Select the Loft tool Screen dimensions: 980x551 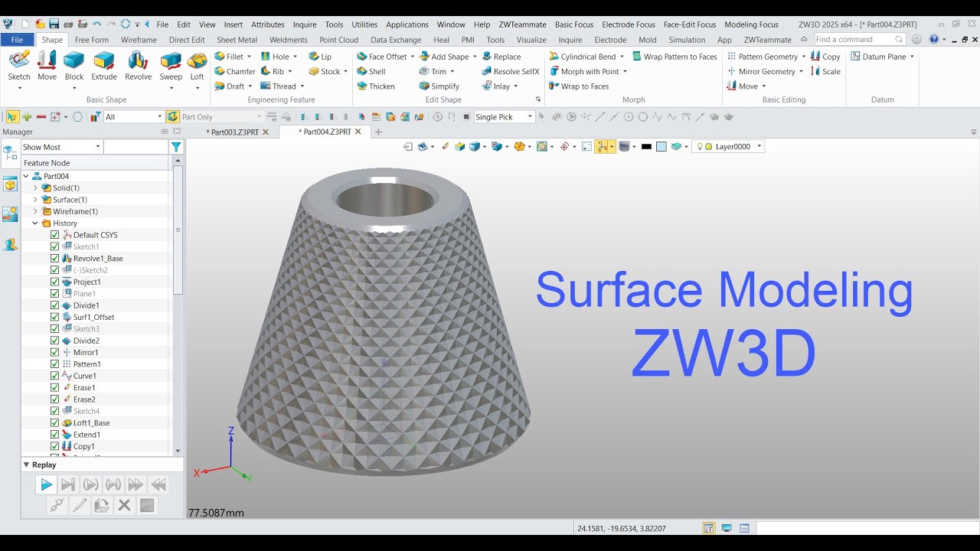pos(198,66)
